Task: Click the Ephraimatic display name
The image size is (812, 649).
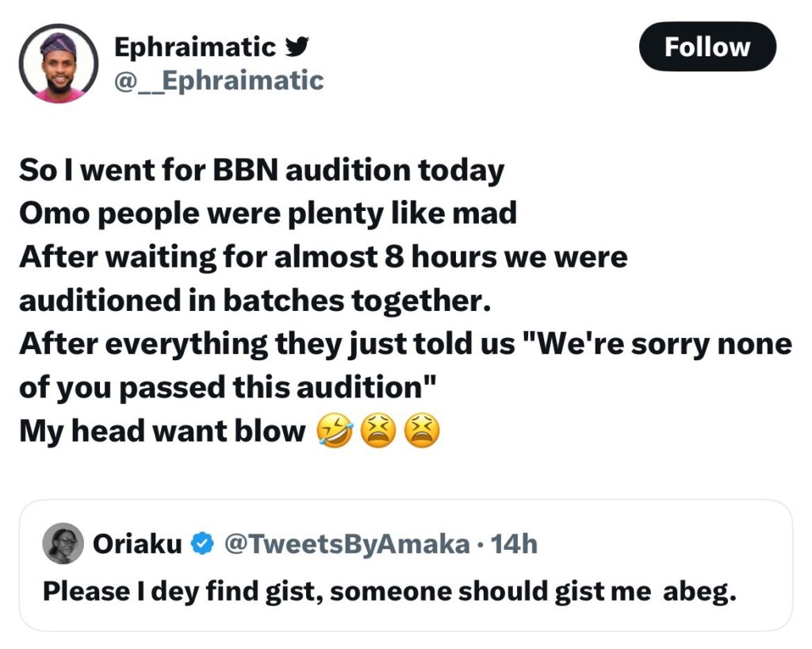Action: pyautogui.click(x=195, y=47)
